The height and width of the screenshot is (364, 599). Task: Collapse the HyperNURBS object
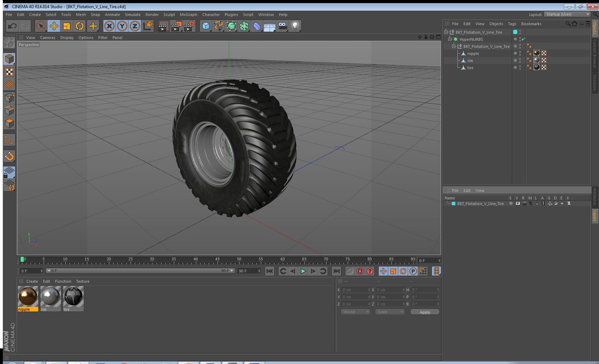click(450, 39)
